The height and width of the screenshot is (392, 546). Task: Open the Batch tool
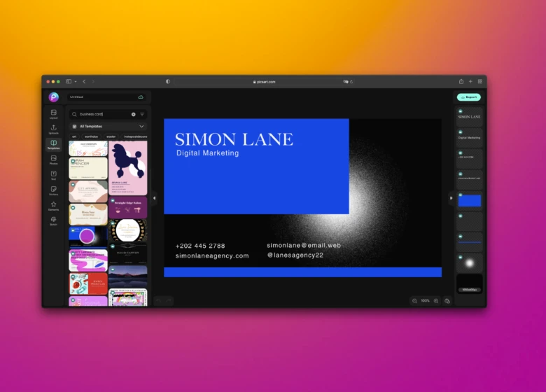click(53, 221)
